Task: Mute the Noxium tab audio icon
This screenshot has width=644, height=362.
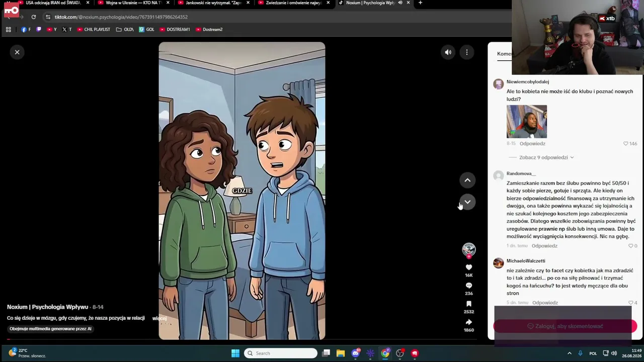Action: (x=400, y=3)
